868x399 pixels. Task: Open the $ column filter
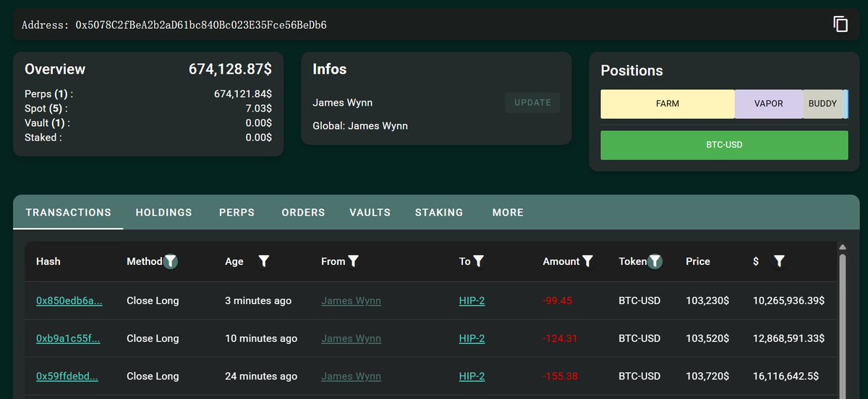779,261
